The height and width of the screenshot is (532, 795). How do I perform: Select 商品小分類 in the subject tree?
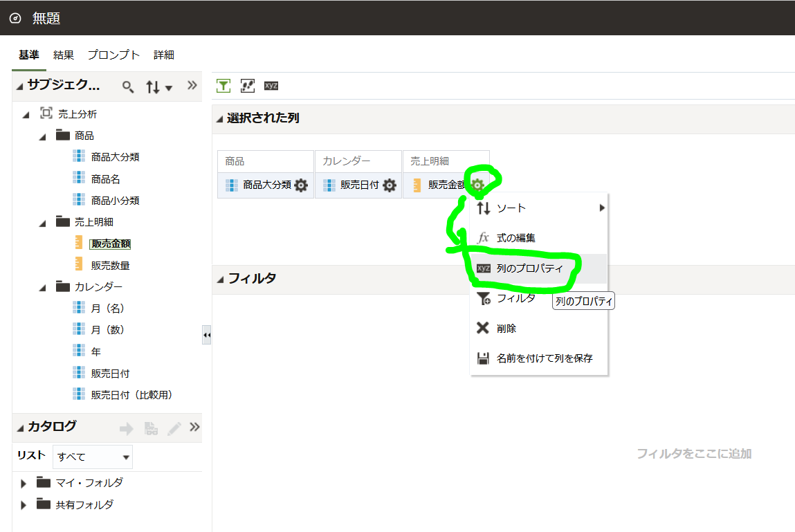tap(115, 201)
